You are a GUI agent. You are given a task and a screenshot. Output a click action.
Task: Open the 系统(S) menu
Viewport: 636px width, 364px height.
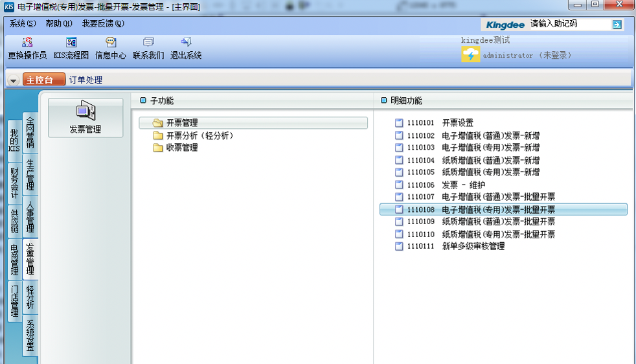tap(23, 24)
